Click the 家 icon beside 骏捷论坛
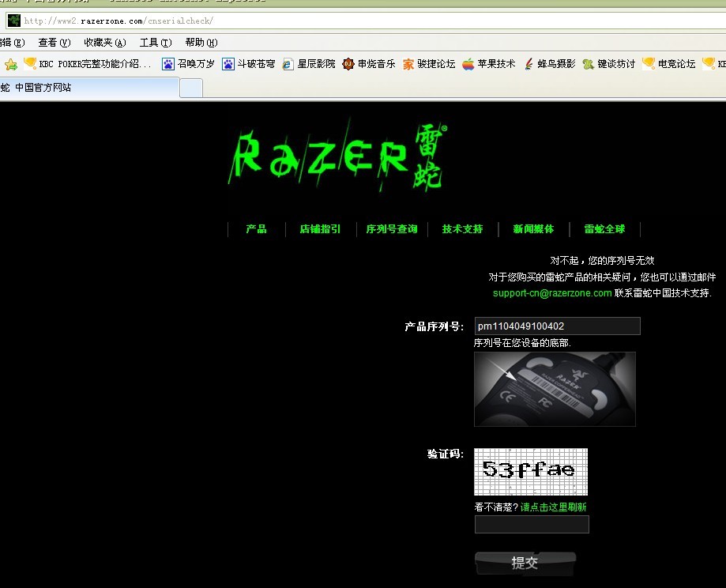The image size is (726, 588). tap(408, 64)
